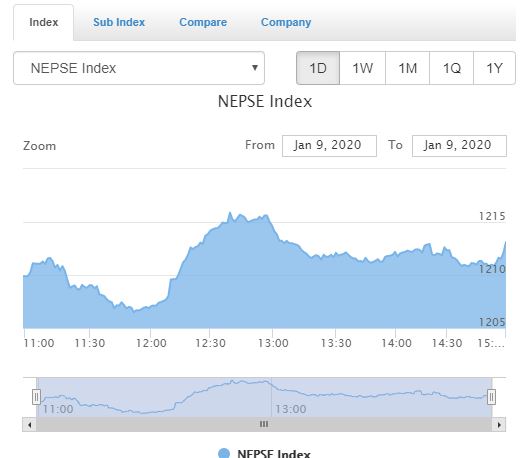Click the From date field

coord(329,146)
